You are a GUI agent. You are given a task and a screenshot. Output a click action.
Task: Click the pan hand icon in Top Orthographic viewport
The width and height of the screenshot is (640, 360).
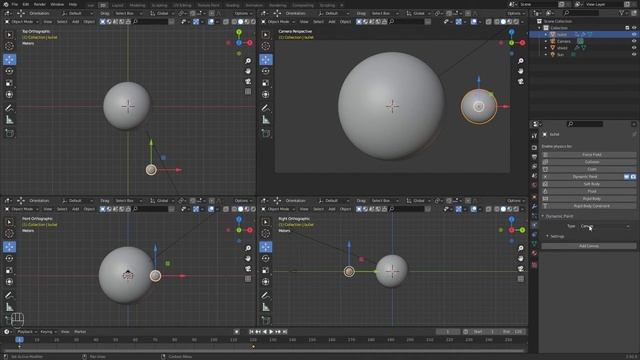point(248,71)
